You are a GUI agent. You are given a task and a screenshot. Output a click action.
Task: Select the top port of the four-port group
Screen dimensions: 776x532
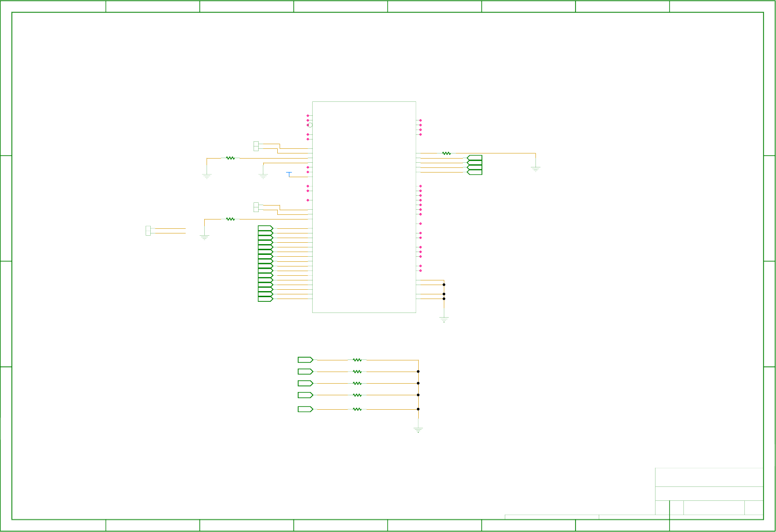click(x=475, y=158)
